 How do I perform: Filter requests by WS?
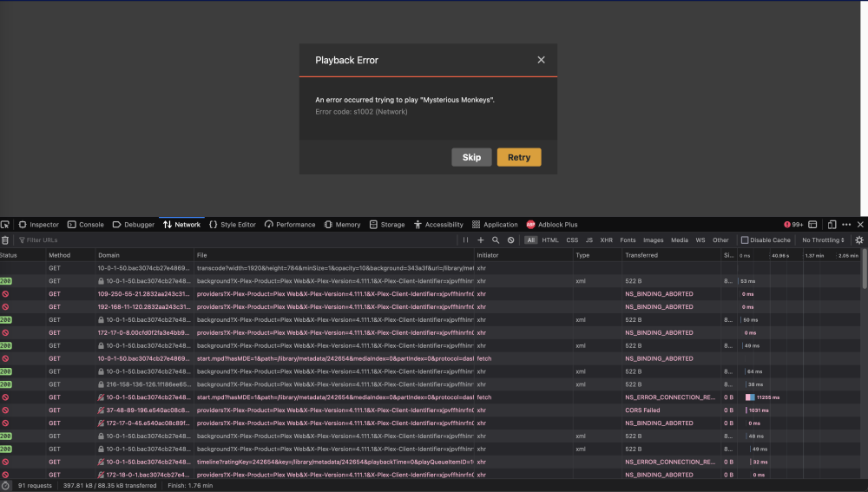coord(700,240)
